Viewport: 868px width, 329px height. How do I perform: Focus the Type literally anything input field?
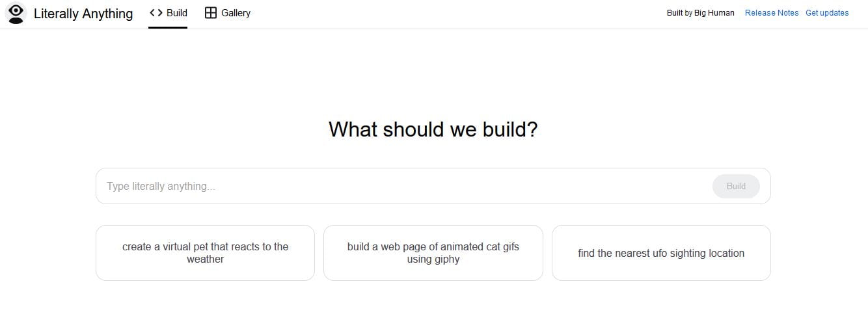point(403,186)
